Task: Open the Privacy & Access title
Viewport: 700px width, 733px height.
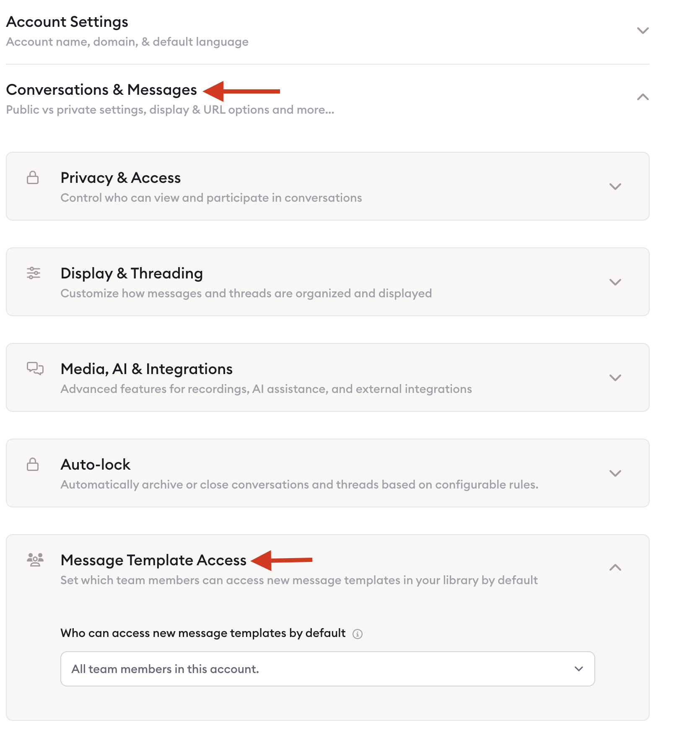Action: (121, 178)
